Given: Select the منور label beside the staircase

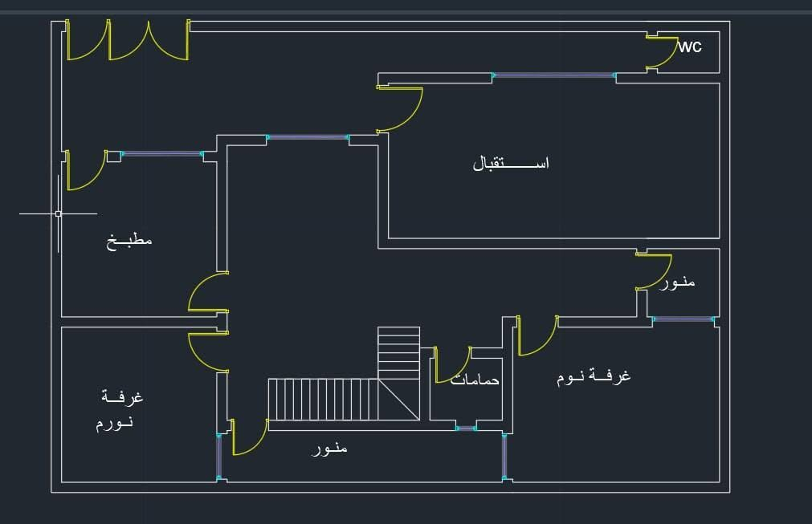Looking at the screenshot, I should [329, 448].
